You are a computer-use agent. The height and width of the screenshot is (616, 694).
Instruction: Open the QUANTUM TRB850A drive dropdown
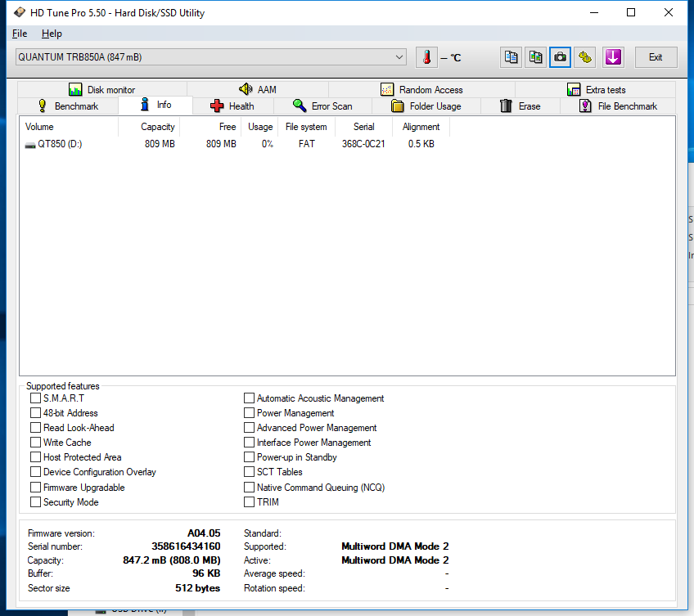(211, 57)
